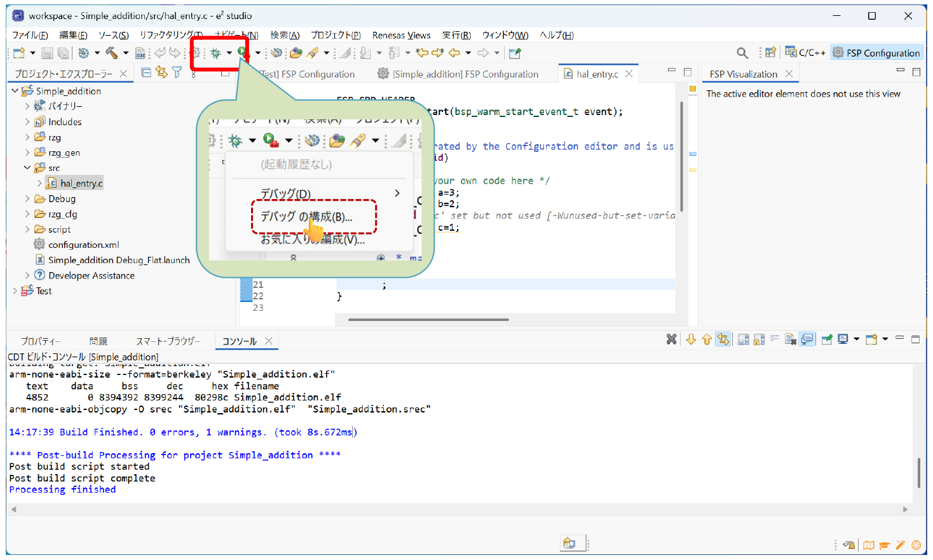Click the Open Console icon
The width and height of the screenshot is (933, 560).
tap(871, 339)
